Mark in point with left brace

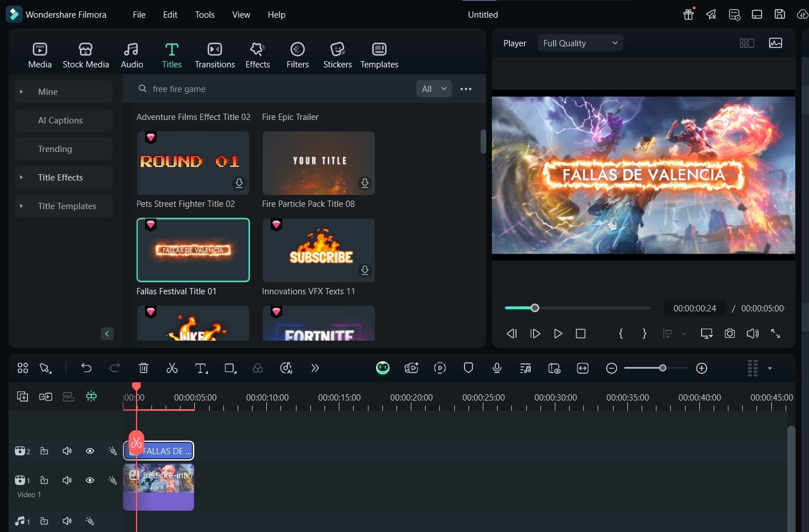click(x=621, y=333)
